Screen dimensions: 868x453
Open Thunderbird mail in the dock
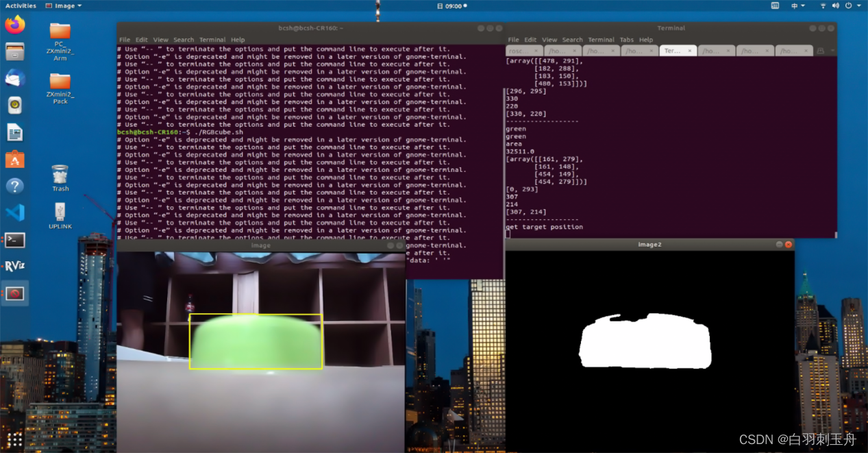point(14,78)
